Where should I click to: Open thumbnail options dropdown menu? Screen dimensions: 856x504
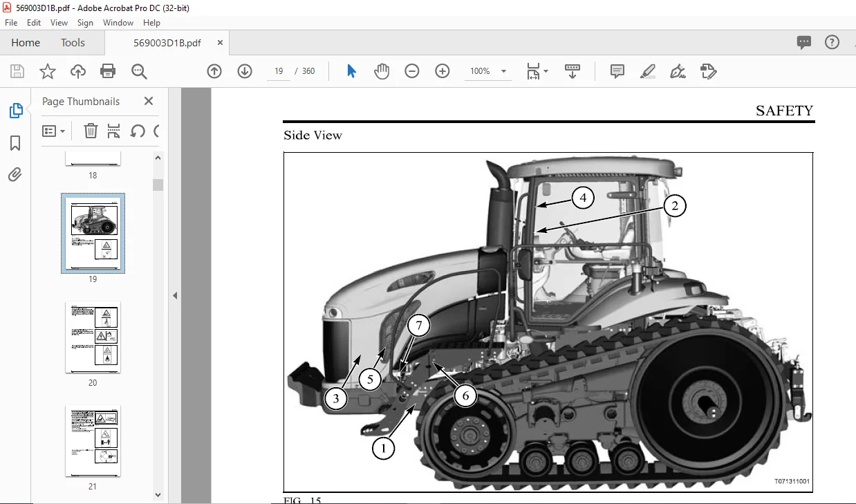54,131
